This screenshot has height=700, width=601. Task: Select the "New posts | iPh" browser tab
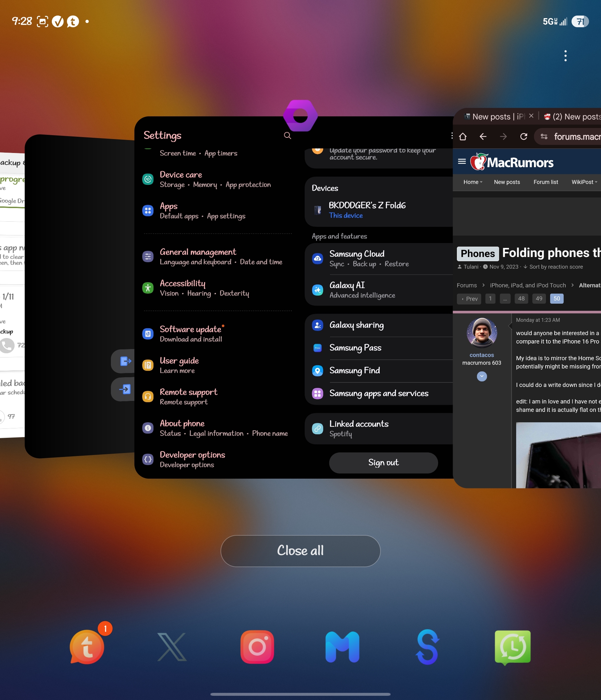(x=494, y=117)
